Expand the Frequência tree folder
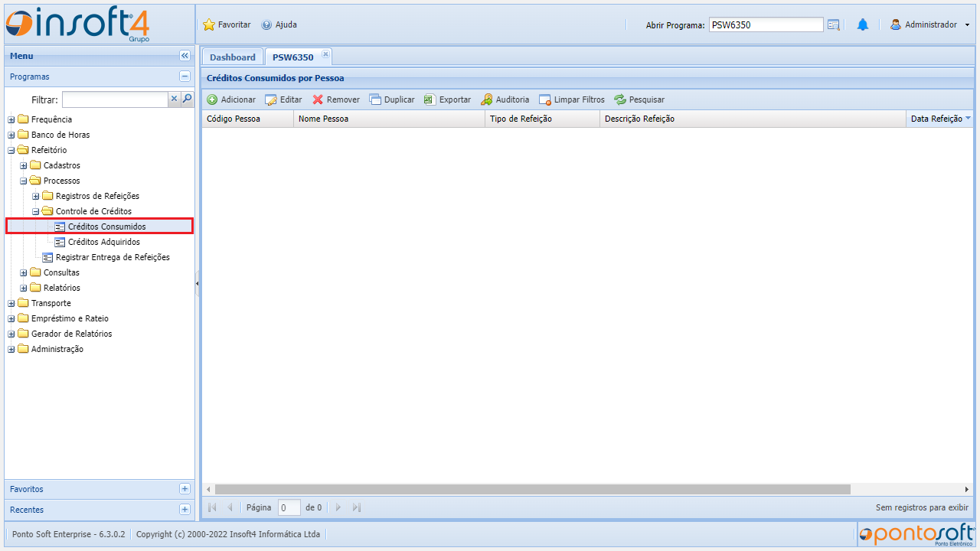Image resolution: width=980 pixels, height=551 pixels. click(11, 119)
